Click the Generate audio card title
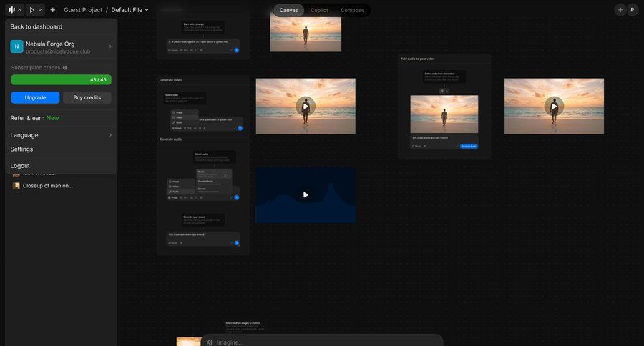 pos(170,139)
